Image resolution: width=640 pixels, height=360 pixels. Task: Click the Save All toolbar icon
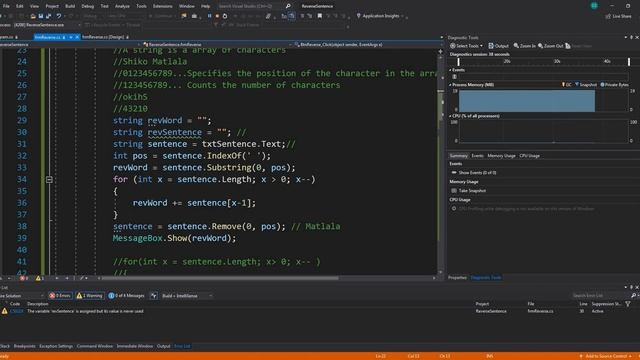(x=49, y=16)
